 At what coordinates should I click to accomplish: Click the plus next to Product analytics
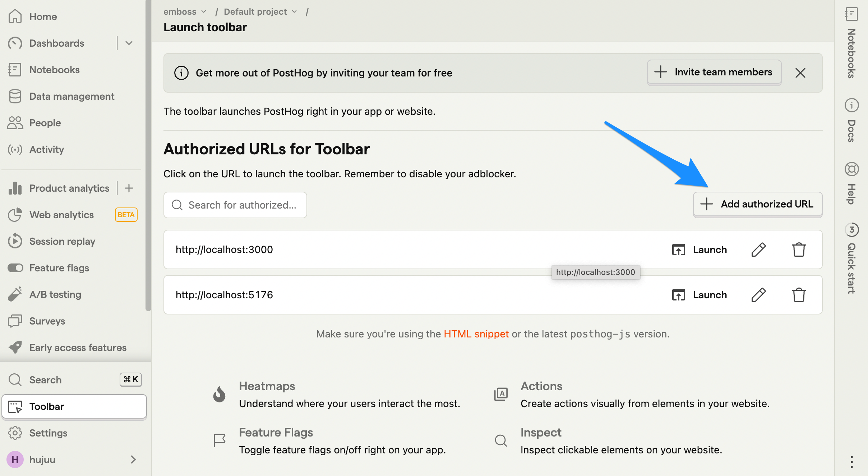click(129, 188)
